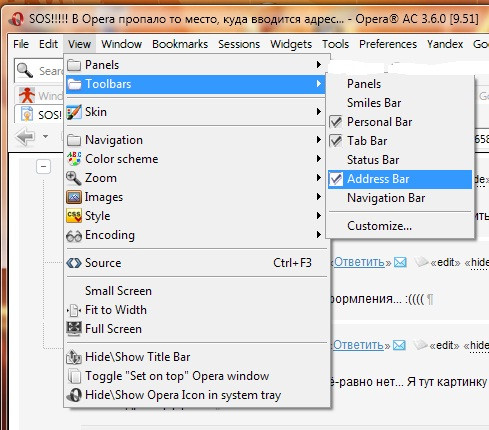This screenshot has height=430, width=489.
Task: Click the Navigation folder icon
Action: coord(74,140)
